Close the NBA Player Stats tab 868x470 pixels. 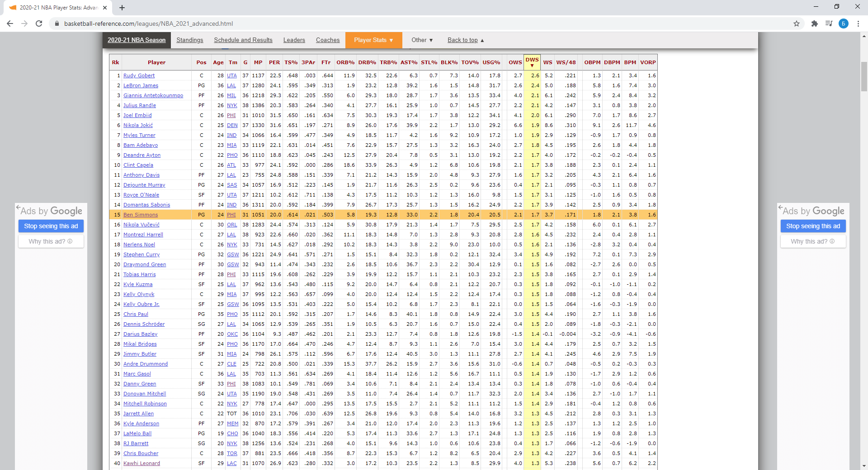[105, 8]
